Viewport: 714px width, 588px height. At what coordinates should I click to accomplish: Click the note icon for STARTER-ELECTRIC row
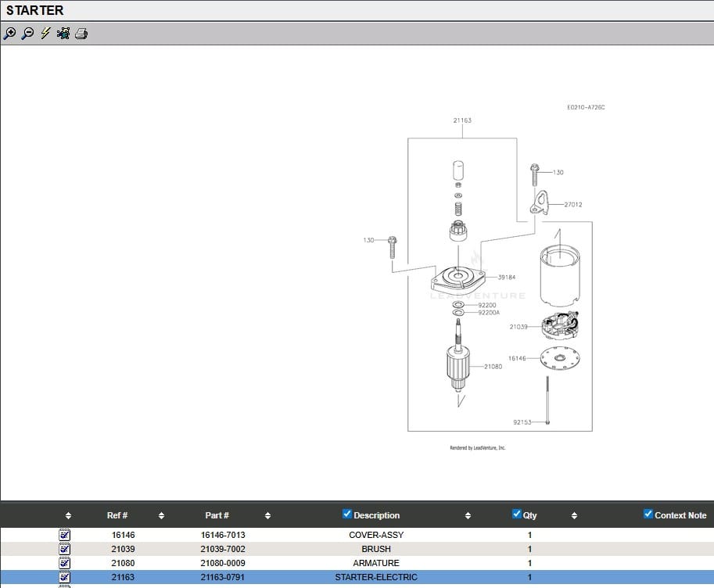[x=65, y=577]
